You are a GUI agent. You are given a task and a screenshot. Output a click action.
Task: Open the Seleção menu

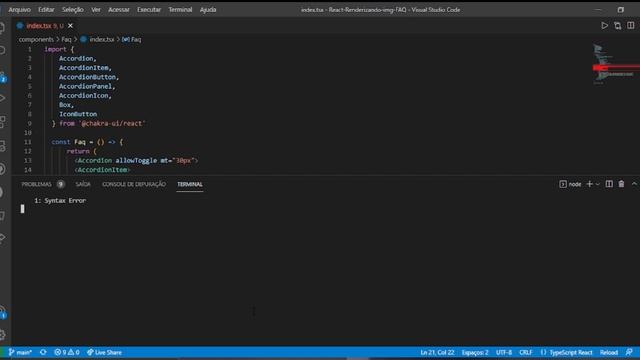click(x=73, y=9)
